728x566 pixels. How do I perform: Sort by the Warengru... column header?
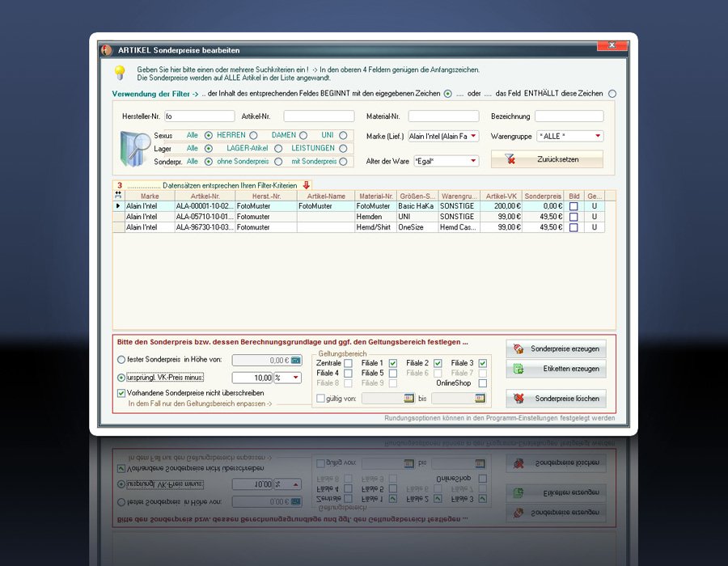(459, 196)
